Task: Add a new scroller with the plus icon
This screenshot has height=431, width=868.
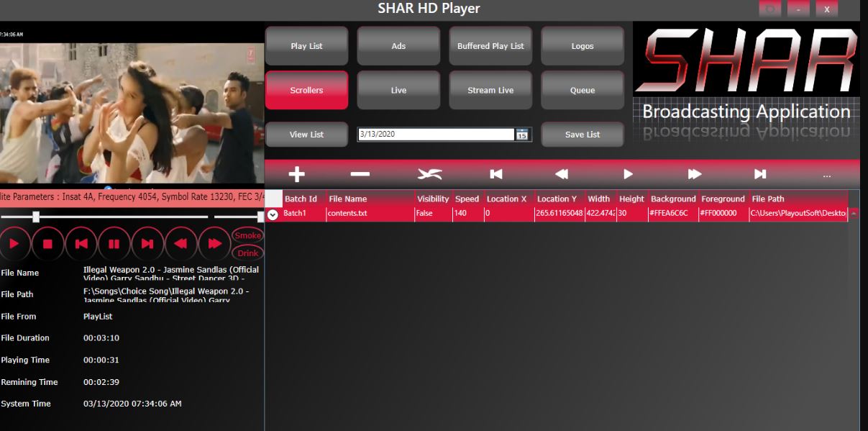Action: [x=296, y=174]
